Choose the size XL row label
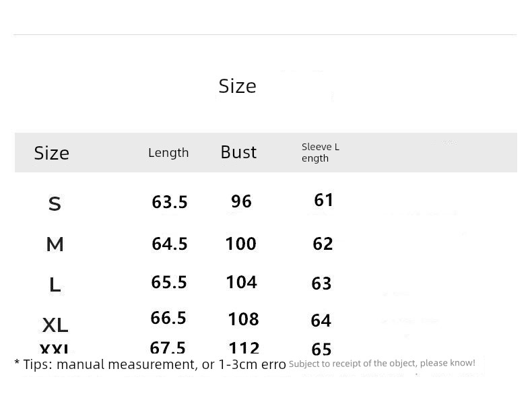Screen dimensions: 532x402 (x=55, y=325)
